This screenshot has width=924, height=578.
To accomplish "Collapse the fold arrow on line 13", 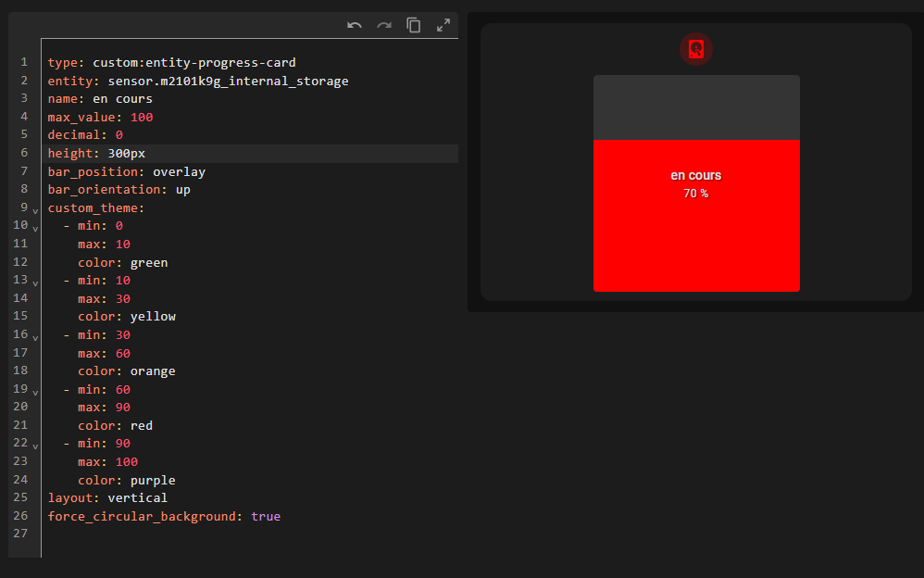I will point(35,283).
